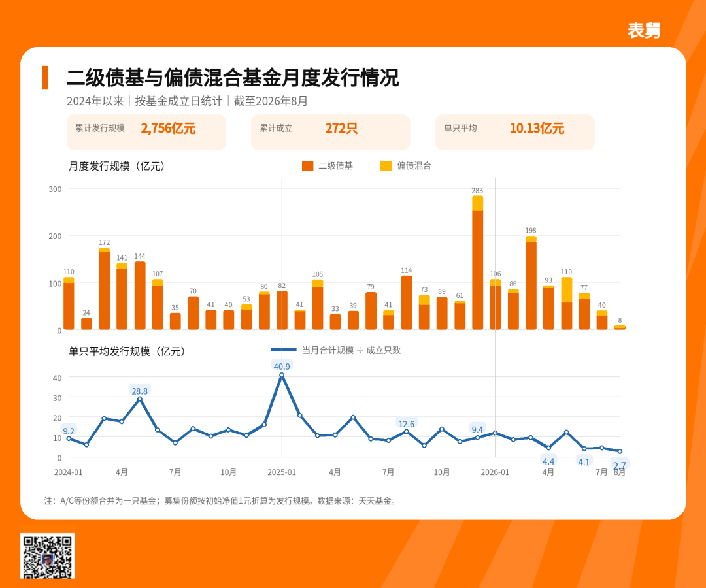The height and width of the screenshot is (588, 706).
Task: Select the bar value label 33
Action: pos(335,308)
